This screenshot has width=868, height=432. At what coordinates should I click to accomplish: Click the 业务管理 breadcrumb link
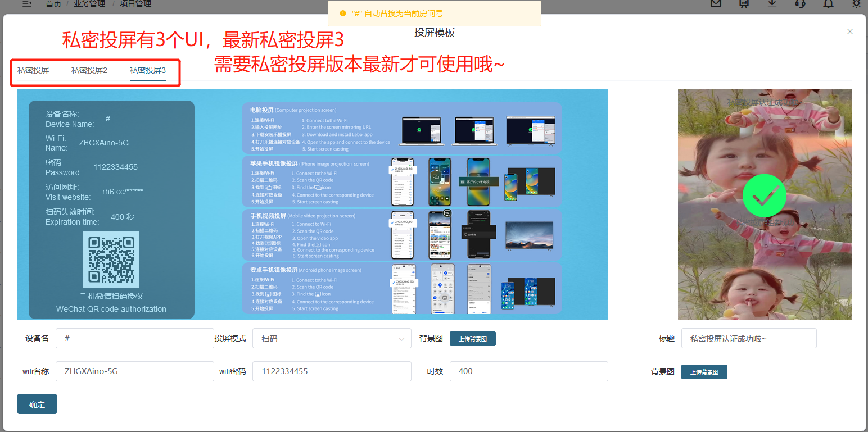tap(89, 4)
